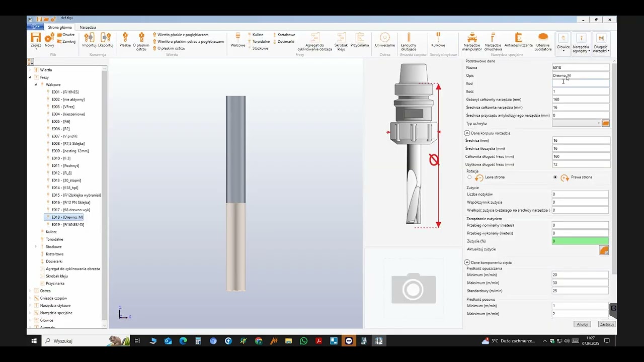This screenshot has width=644, height=362.
Task: Add a Uniwersalne saw blade
Action: pyautogui.click(x=385, y=40)
